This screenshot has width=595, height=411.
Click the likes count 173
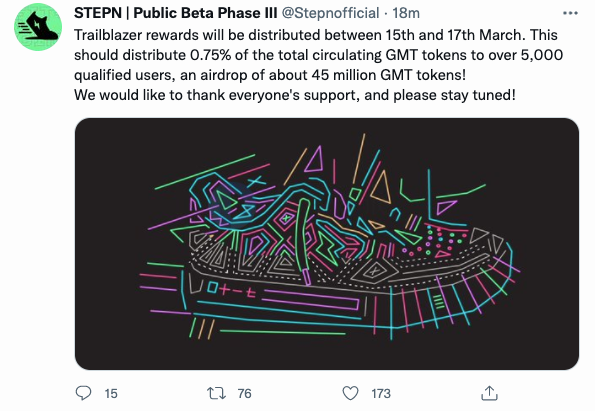(381, 394)
